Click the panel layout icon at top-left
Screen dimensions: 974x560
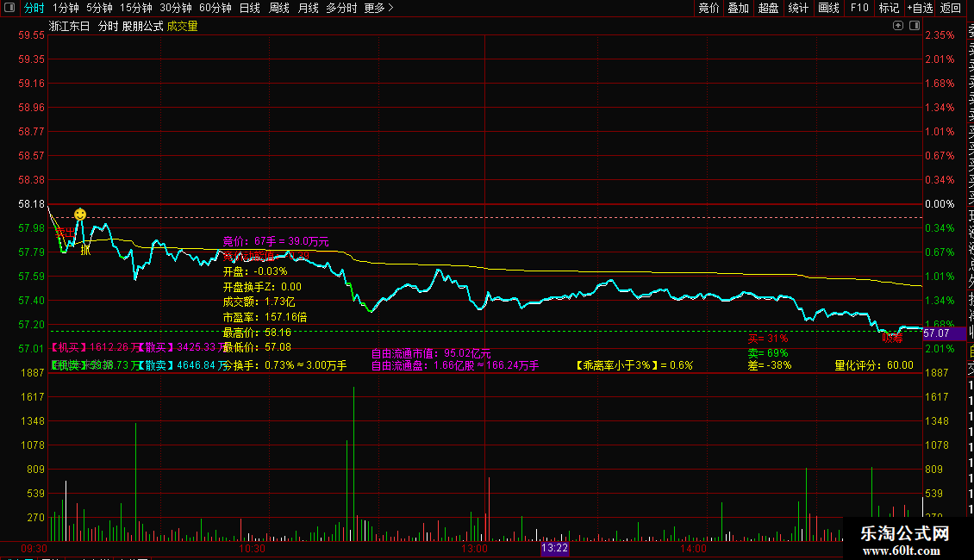[x=9, y=8]
